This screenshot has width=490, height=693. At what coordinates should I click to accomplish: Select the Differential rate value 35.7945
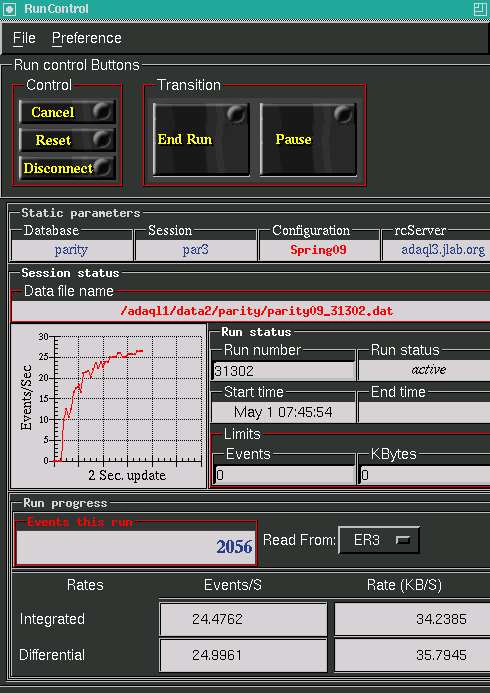[412, 655]
